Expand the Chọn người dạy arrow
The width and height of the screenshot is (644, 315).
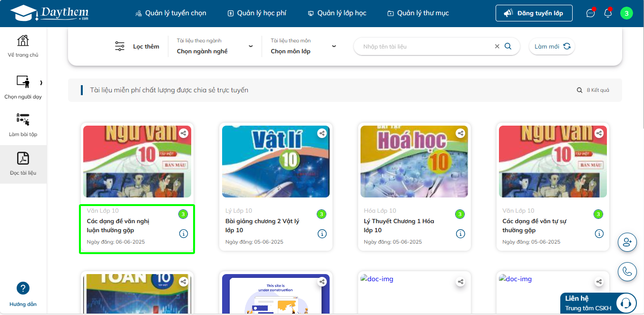41,83
